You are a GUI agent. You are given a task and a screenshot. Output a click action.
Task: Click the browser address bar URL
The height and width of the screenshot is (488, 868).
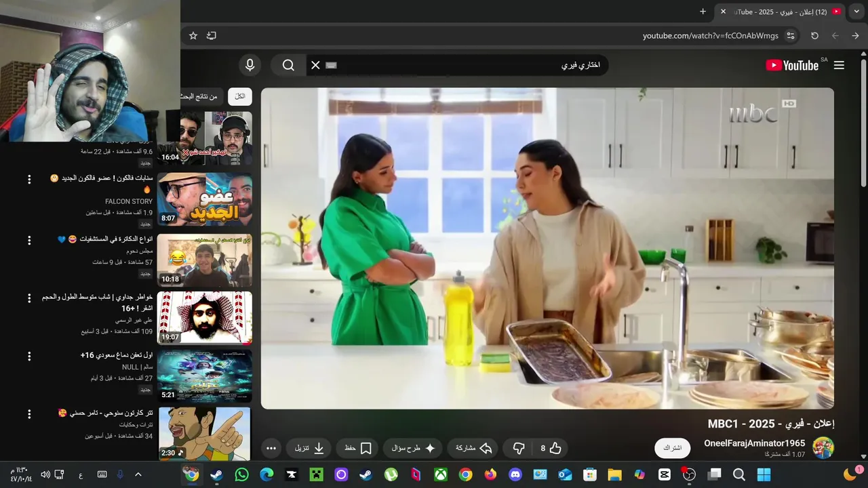pos(711,36)
